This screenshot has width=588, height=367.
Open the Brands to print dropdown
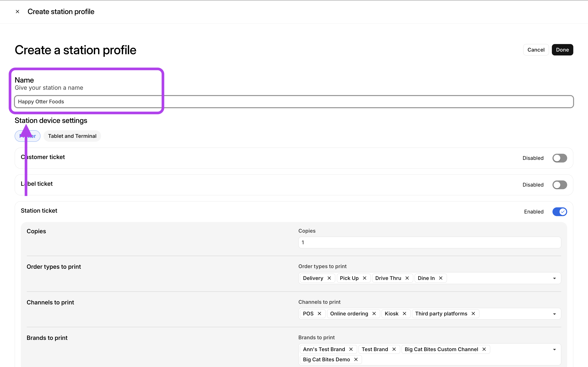pyautogui.click(x=554, y=349)
